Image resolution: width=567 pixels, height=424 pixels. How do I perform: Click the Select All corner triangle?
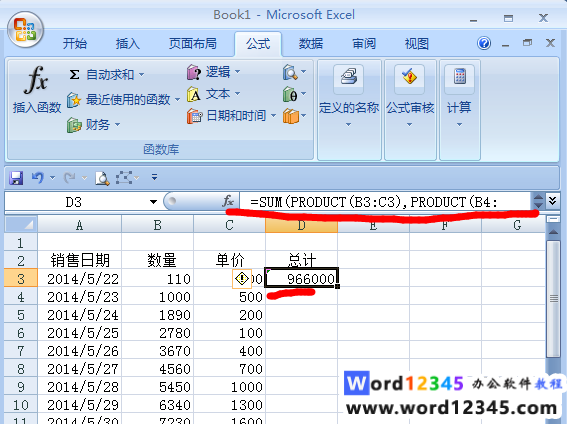(21, 225)
